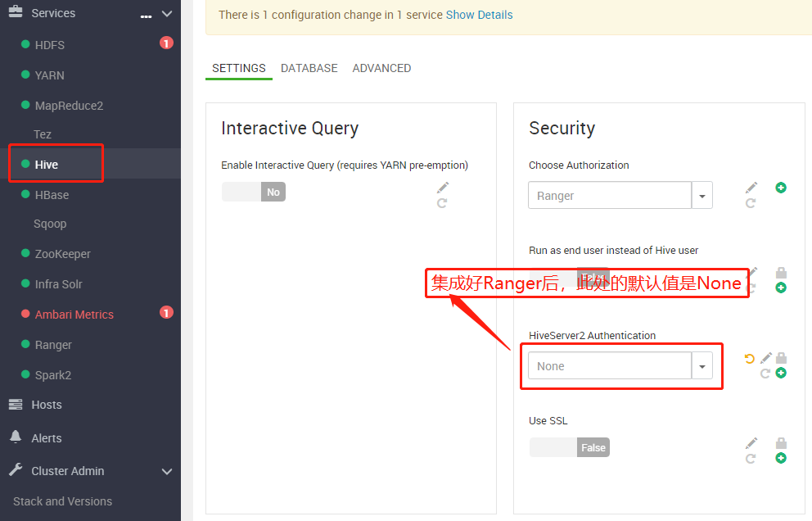Select the Hive service
Viewport: 812px width, 521px height.
coord(46,165)
